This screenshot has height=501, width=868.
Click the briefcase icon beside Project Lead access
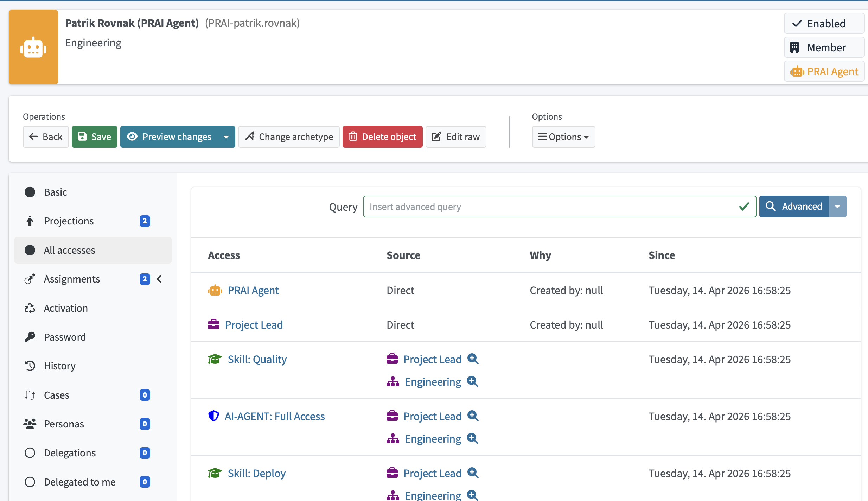tap(214, 324)
